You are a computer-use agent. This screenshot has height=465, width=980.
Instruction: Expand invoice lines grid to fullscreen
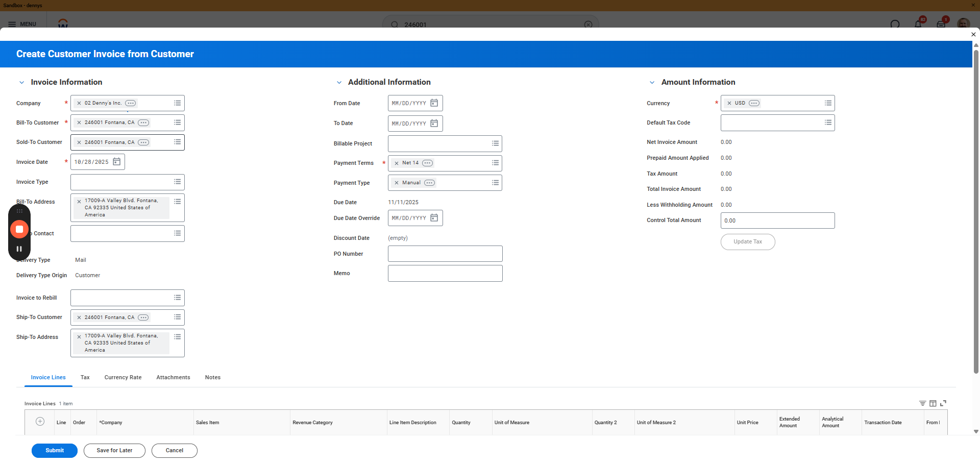pyautogui.click(x=943, y=403)
